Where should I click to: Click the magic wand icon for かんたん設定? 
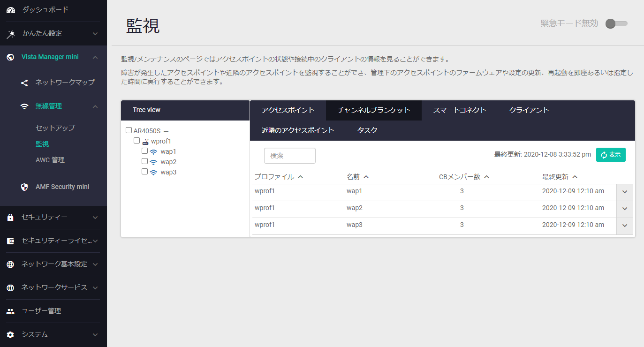coord(10,34)
